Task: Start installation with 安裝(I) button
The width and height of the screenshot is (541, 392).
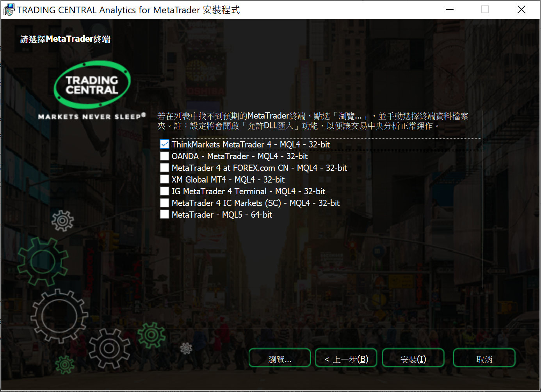Action: pos(413,358)
